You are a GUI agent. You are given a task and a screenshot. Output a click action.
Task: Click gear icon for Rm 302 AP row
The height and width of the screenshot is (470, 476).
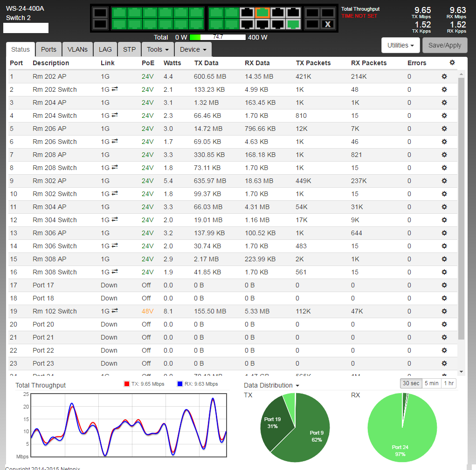pos(444,181)
